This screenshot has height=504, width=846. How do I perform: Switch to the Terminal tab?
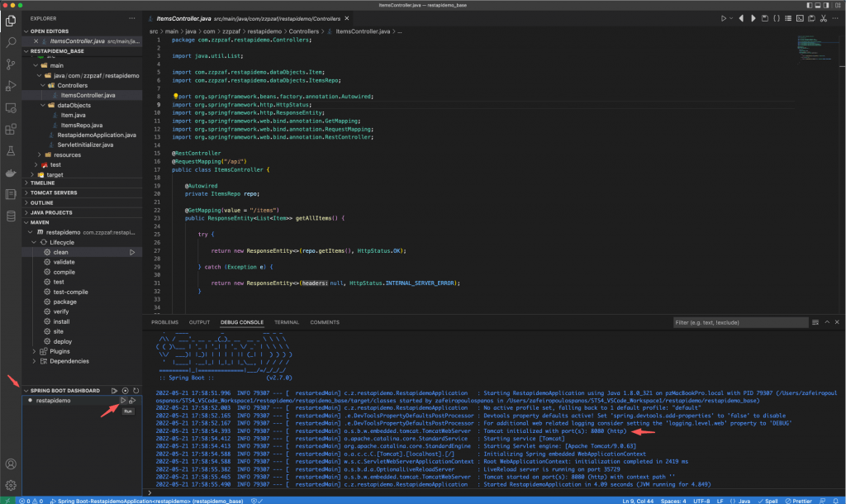coord(287,322)
